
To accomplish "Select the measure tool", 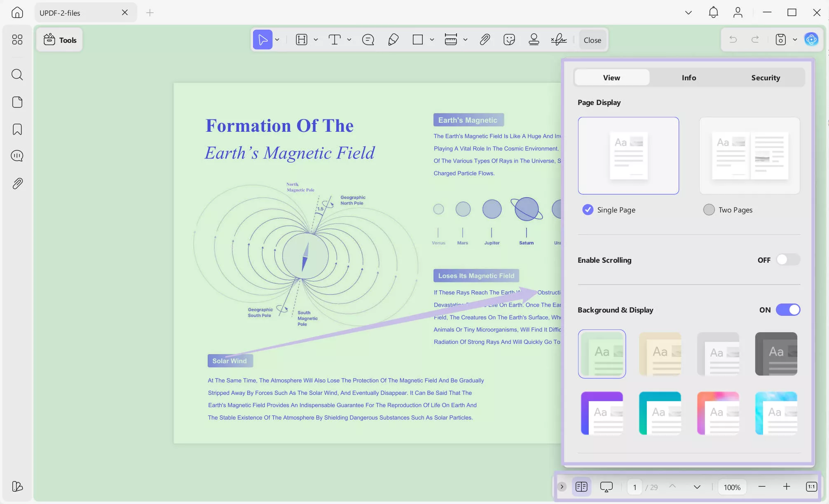I will [x=451, y=40].
